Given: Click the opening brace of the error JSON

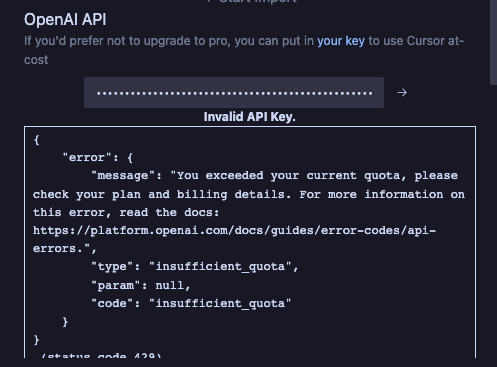Looking at the screenshot, I should tap(37, 140).
